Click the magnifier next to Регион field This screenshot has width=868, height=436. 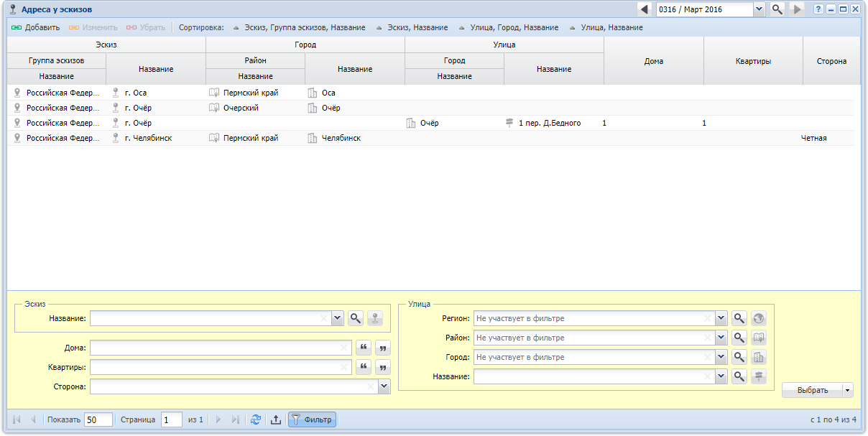739,318
